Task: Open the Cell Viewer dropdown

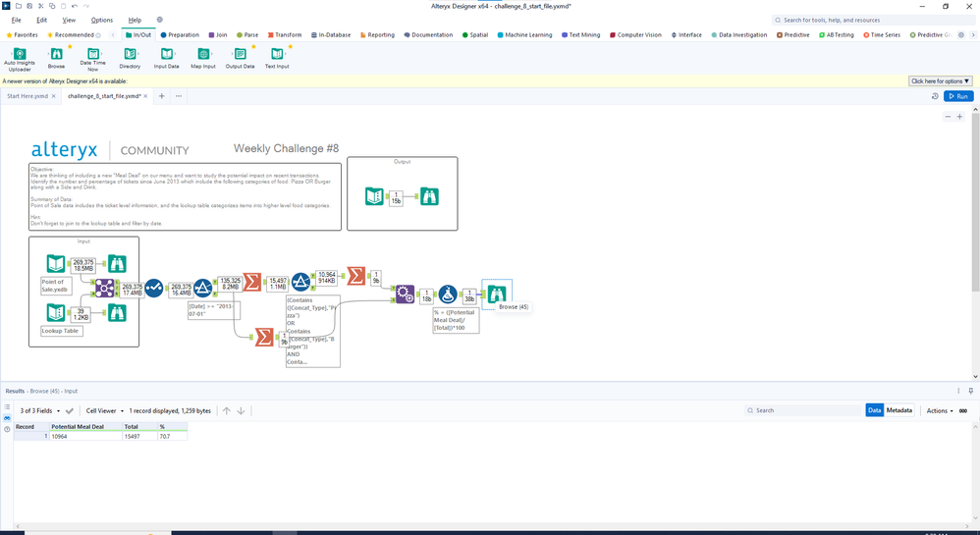Action: coord(104,410)
